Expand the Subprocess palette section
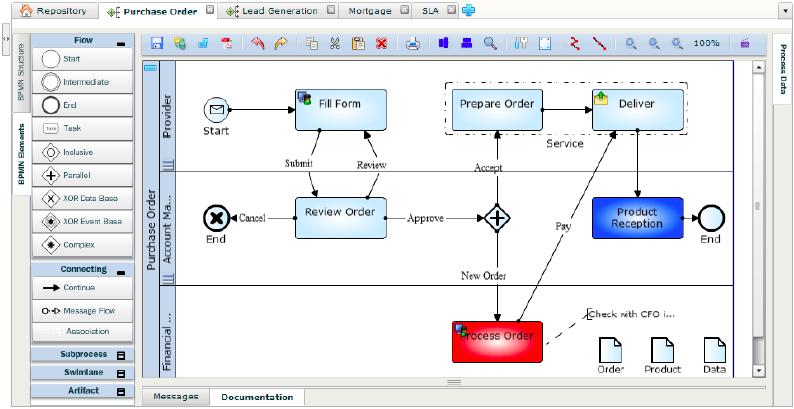 [121, 355]
